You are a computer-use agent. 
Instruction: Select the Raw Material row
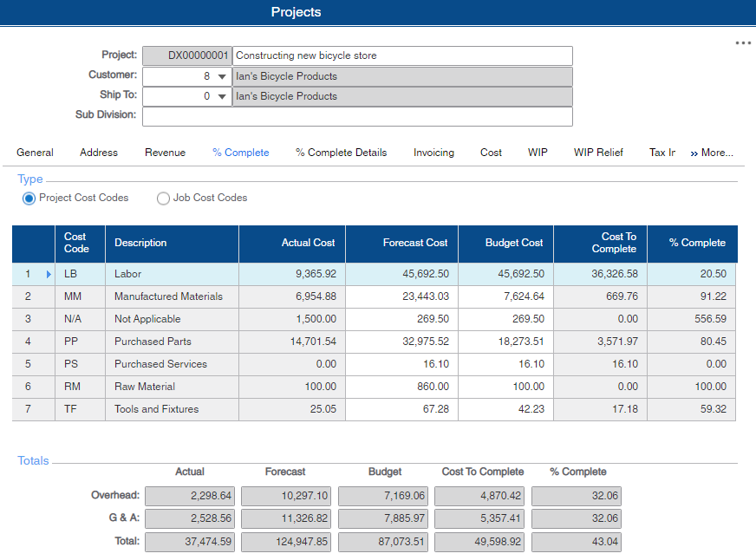coord(145,387)
